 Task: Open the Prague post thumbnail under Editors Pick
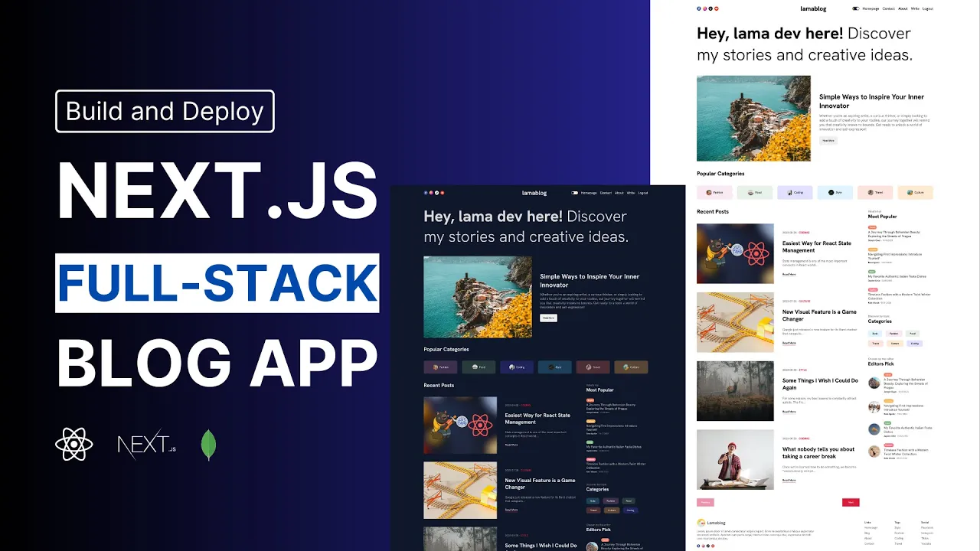pos(874,383)
